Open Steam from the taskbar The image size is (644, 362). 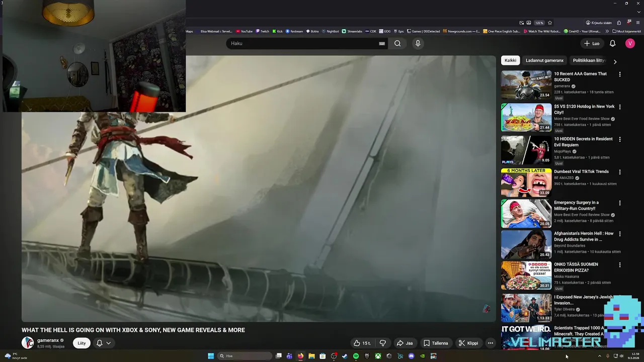click(345, 356)
